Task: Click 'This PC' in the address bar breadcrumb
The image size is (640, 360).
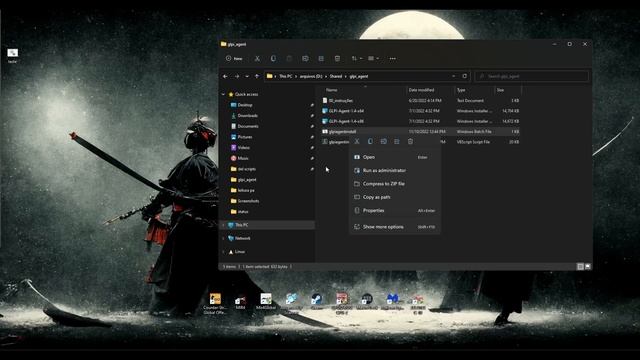Action: [286, 76]
